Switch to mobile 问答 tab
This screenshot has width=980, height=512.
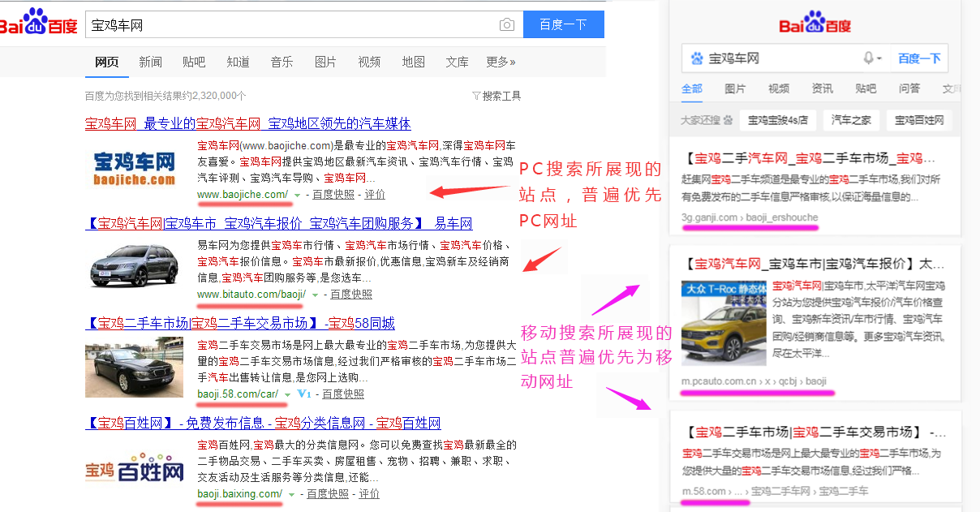click(x=909, y=88)
